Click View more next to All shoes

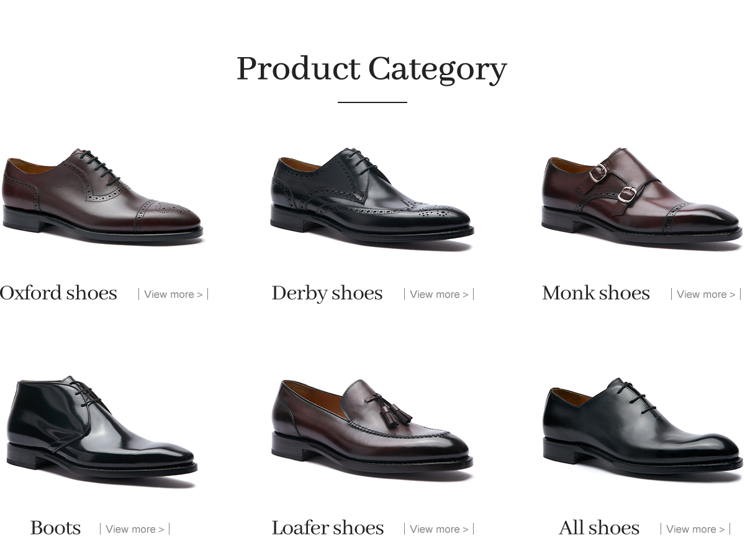point(695,529)
